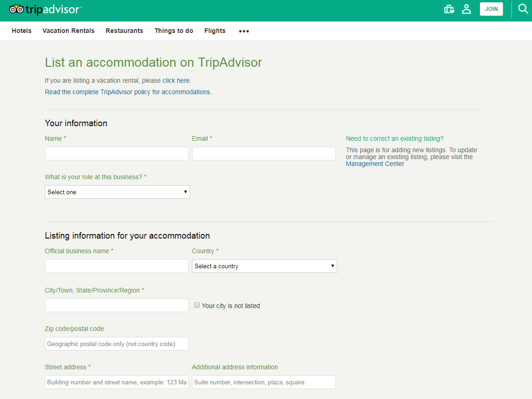Expand the Select a country dropdown
Viewport: 532px width, 399px height.
pos(265,266)
